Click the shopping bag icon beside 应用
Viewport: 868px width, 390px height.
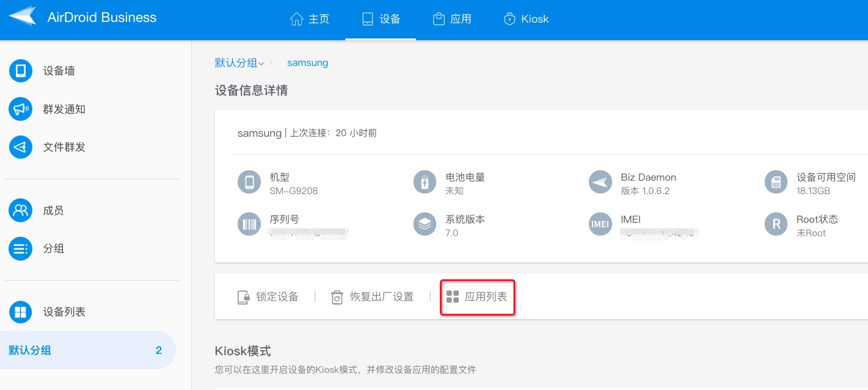tap(439, 19)
